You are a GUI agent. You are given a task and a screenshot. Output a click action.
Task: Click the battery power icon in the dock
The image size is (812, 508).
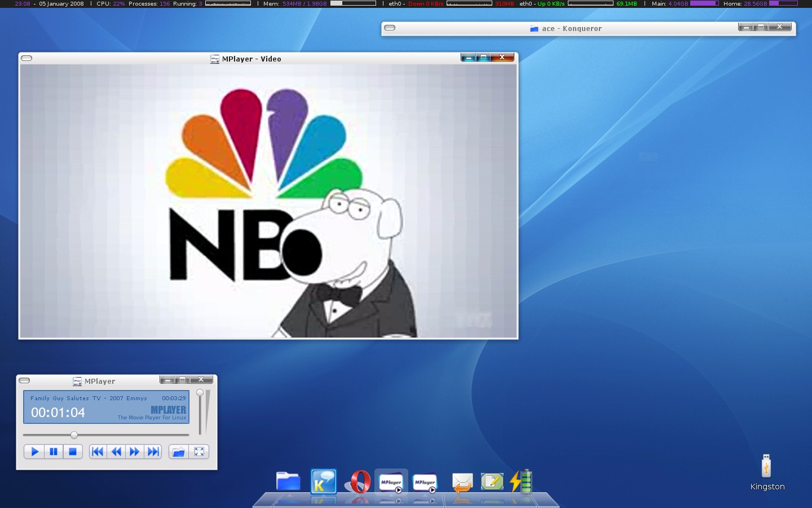coord(521,481)
